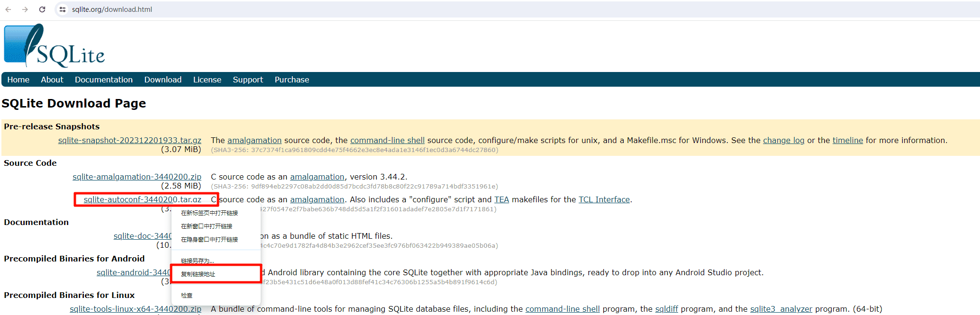Open the command-line shell link in Pre-release Snapshots
This screenshot has height=315, width=980.
pyautogui.click(x=387, y=140)
